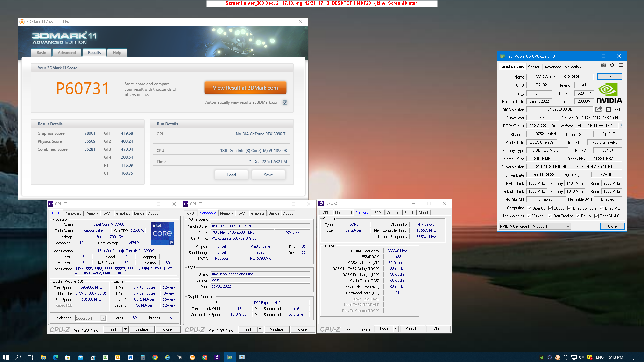The width and height of the screenshot is (644, 362).
Task: Expand Tools arrow in Memory CPU-Z window
Action: click(396, 329)
